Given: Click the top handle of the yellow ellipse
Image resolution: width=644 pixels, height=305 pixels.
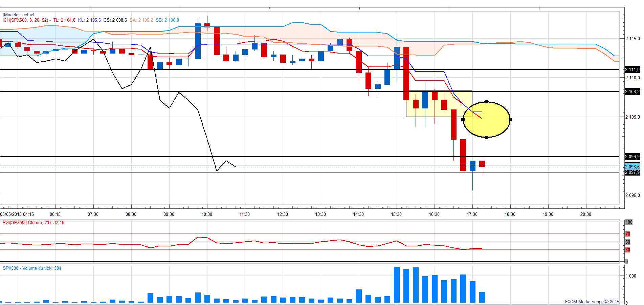Looking at the screenshot, I should tap(487, 102).
